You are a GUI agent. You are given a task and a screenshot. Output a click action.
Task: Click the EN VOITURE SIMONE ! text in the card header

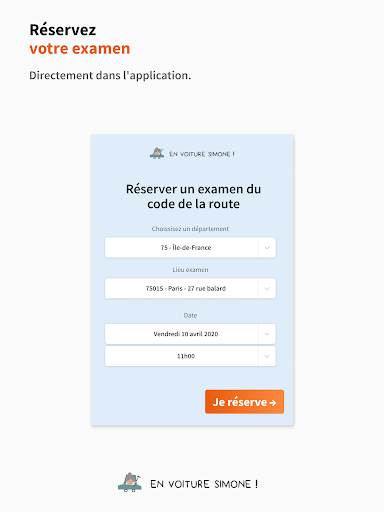click(202, 154)
